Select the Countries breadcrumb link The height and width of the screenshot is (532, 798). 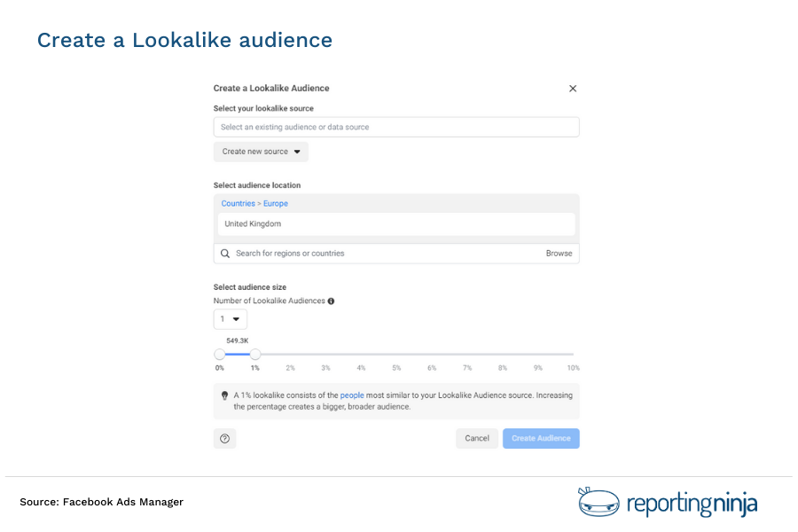(x=238, y=203)
